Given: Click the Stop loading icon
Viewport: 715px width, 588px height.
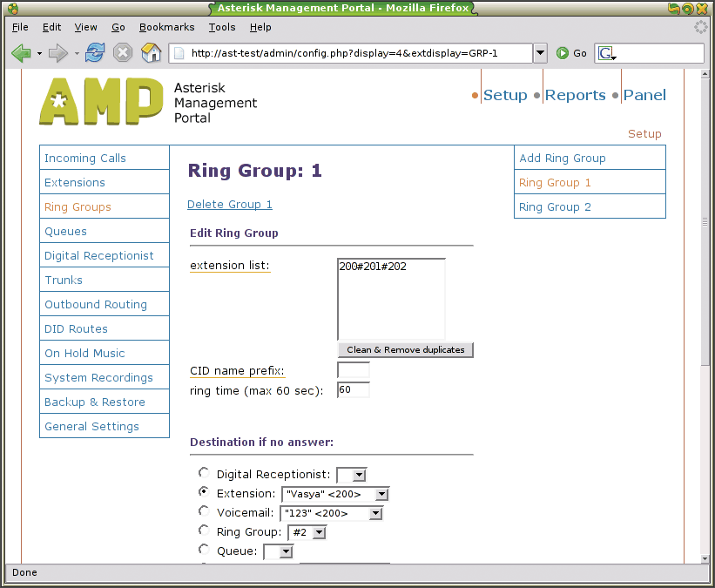Looking at the screenshot, I should pos(123,53).
